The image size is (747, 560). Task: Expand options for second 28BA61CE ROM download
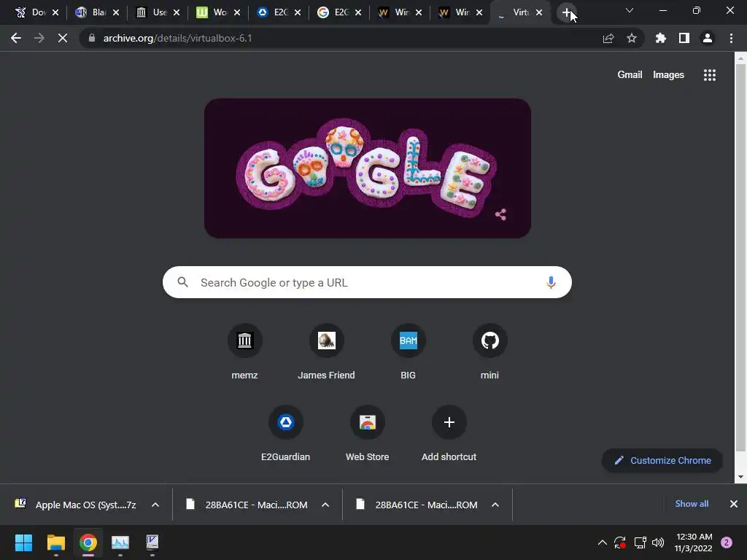[x=495, y=505]
